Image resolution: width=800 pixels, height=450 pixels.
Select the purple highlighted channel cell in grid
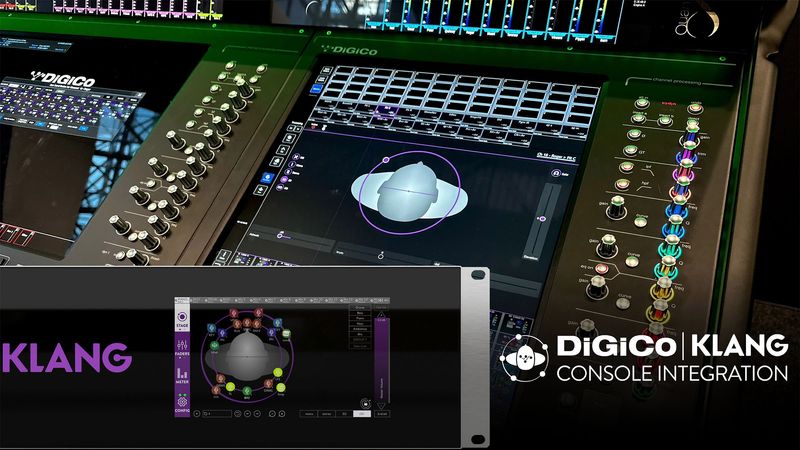pyautogui.click(x=387, y=110)
